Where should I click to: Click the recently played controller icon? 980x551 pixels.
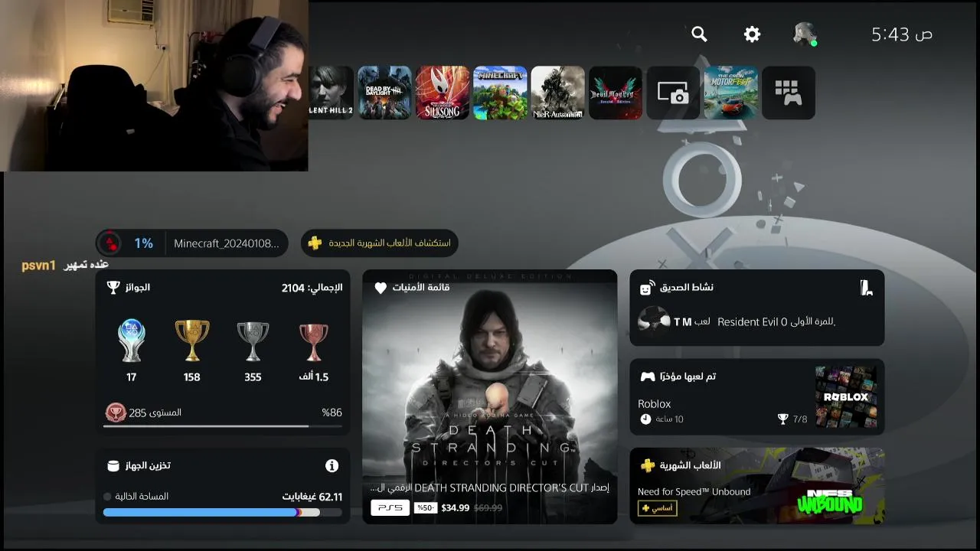pos(648,377)
